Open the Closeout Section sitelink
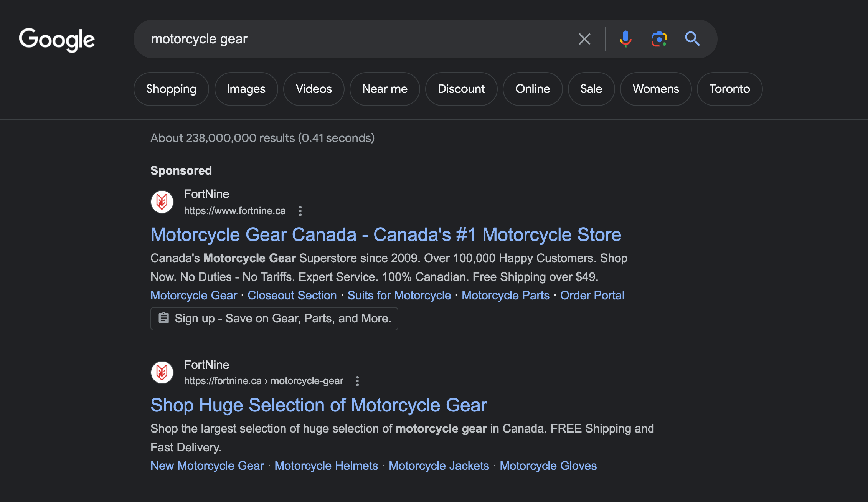 pyautogui.click(x=292, y=295)
